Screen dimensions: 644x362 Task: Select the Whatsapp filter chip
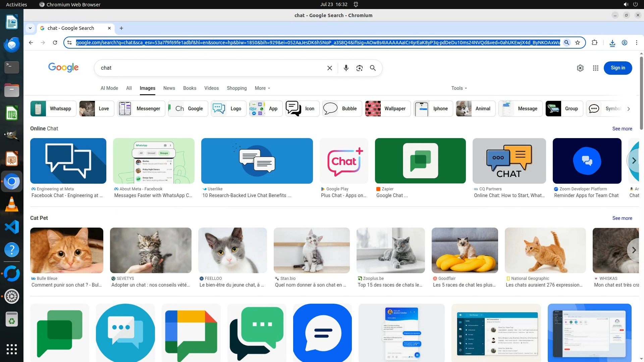point(53,109)
